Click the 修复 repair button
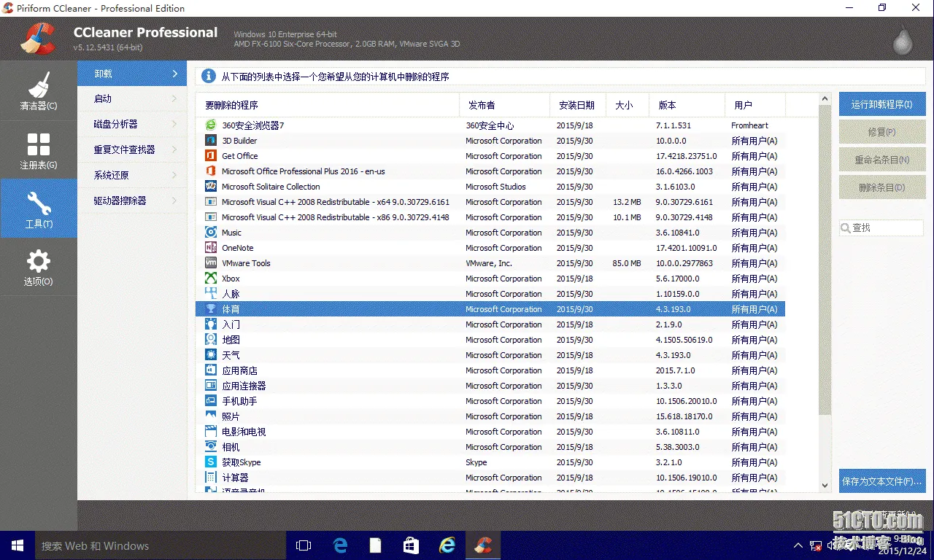The width and height of the screenshot is (934, 560). tap(882, 132)
